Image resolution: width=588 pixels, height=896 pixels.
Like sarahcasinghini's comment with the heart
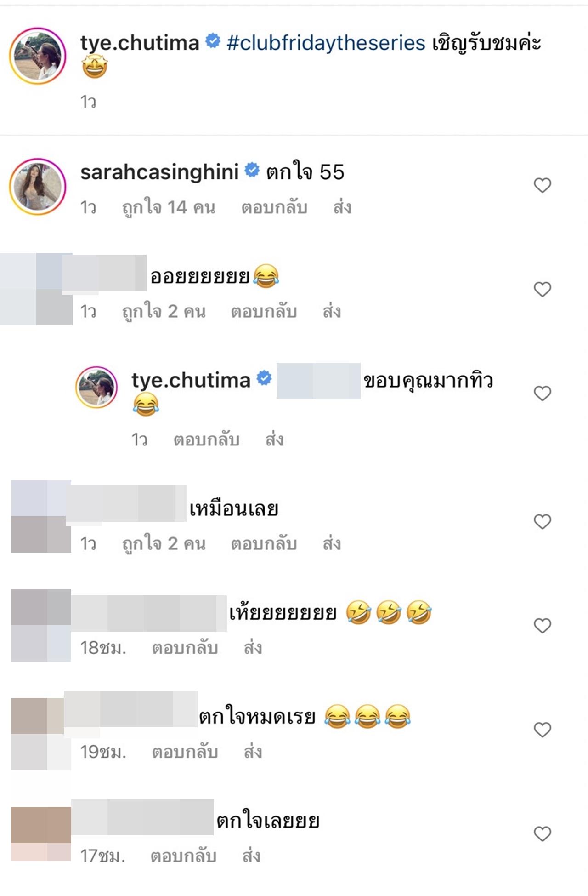[x=542, y=185]
